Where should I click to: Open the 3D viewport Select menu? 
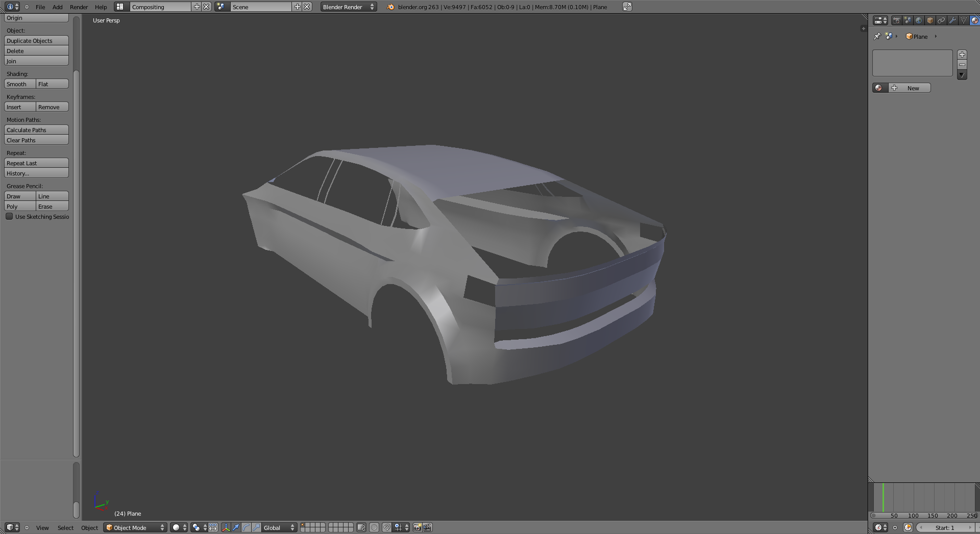[x=65, y=528]
